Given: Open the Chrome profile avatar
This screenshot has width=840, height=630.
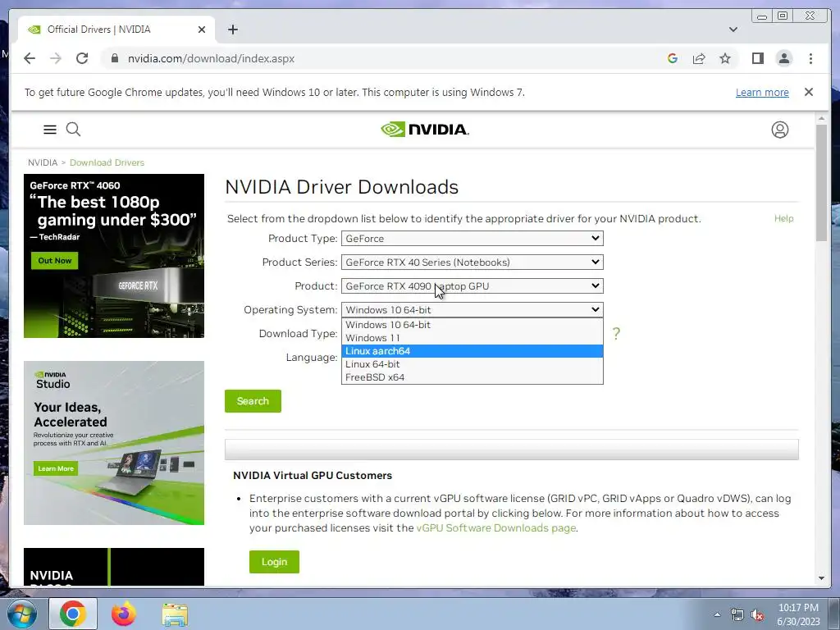Looking at the screenshot, I should (783, 58).
